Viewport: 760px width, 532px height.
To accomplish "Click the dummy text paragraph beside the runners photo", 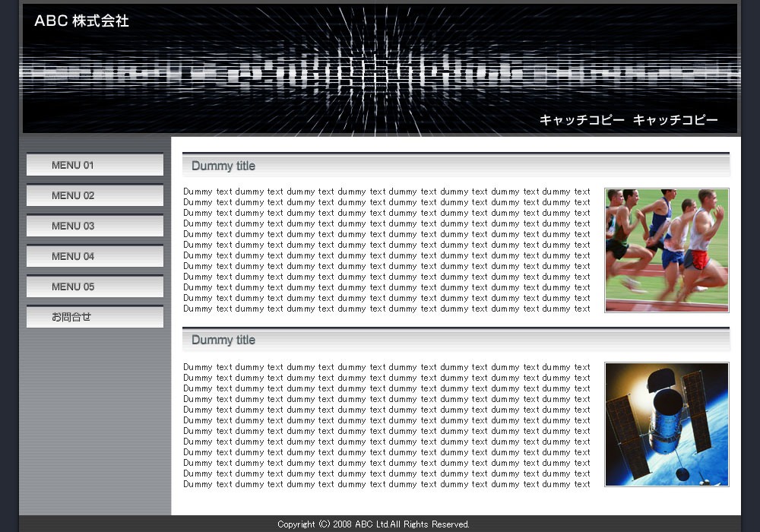I will 386,250.
